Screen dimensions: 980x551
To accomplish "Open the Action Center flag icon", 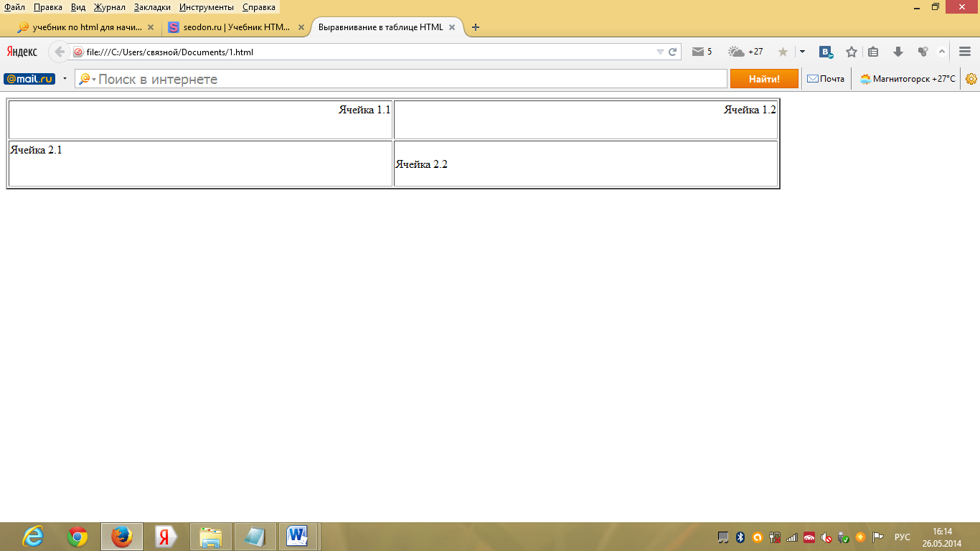I will [877, 537].
